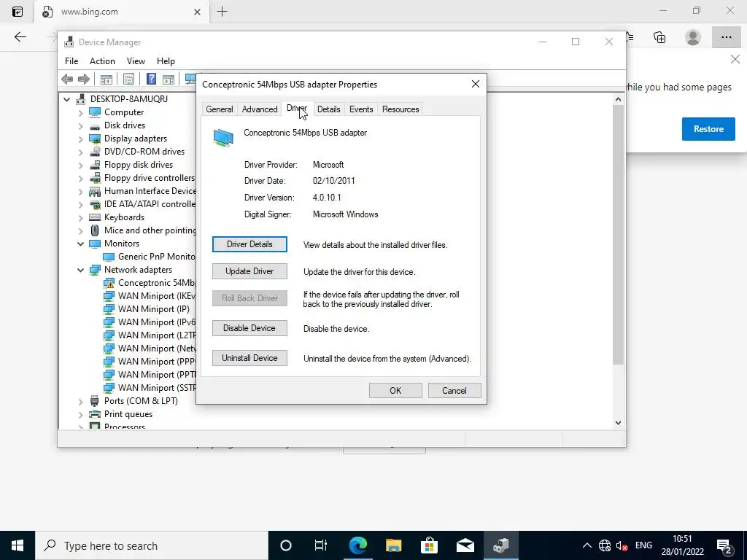Expand the IDE ATA/ATAPI controllers node

point(80,205)
